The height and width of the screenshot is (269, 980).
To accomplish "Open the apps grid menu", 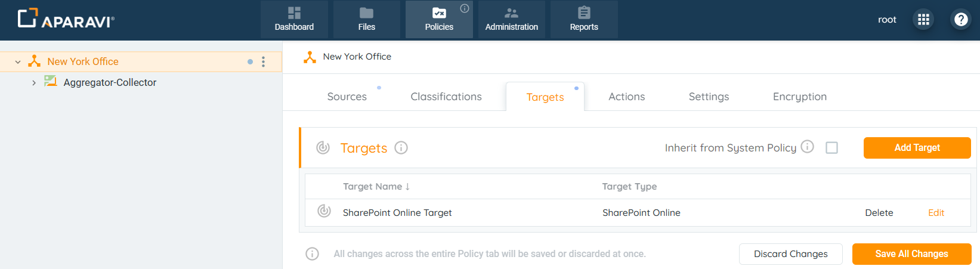I will [923, 20].
